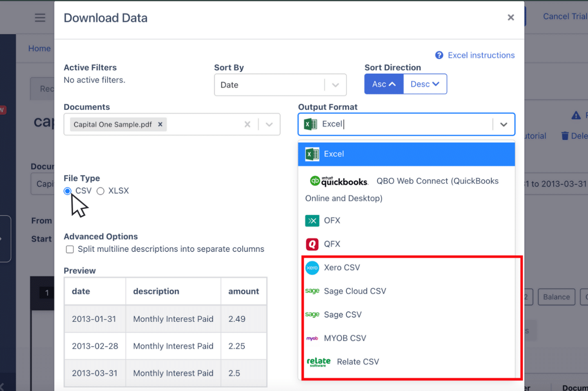Click the 2.49 amount cell

coord(244,319)
